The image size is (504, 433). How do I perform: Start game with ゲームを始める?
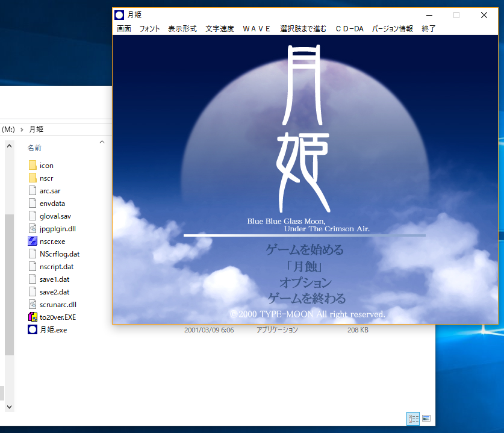305,249
